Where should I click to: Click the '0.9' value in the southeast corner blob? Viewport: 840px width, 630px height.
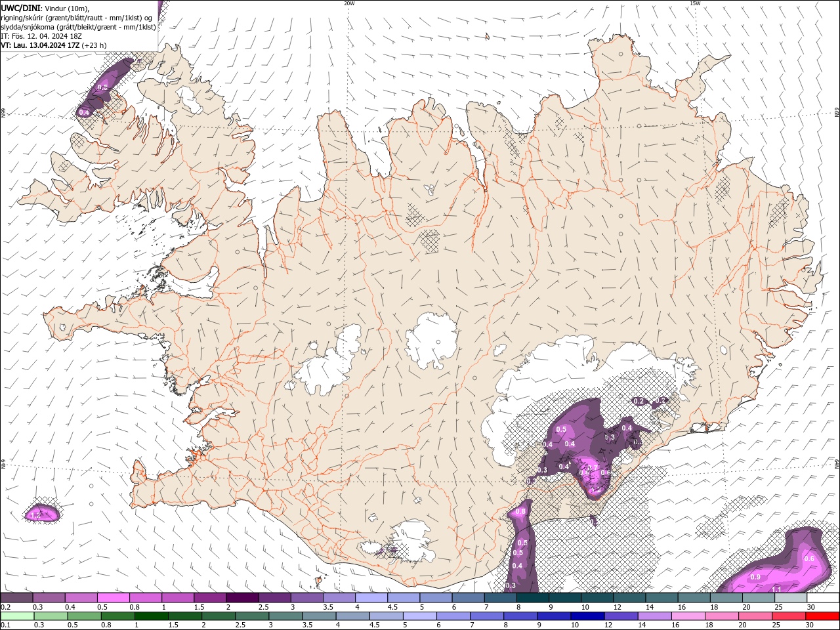755,577
